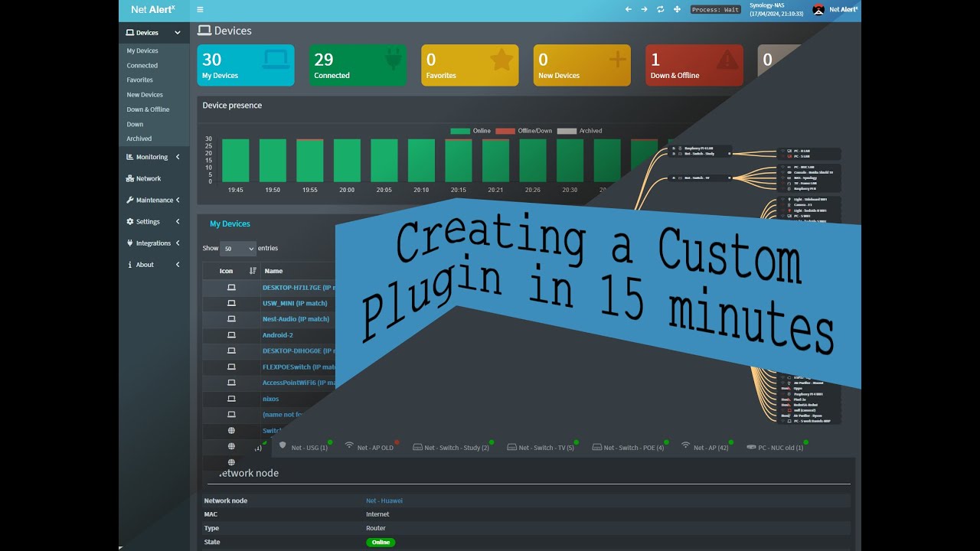Open Down & Offline in sidebar
The height and width of the screenshot is (551, 980).
coord(149,109)
